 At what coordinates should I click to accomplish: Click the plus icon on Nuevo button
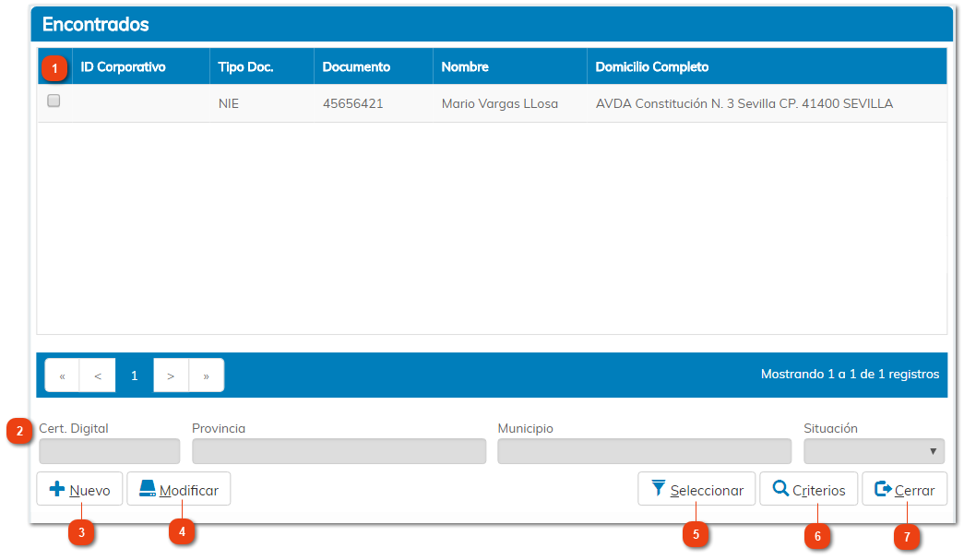point(56,490)
